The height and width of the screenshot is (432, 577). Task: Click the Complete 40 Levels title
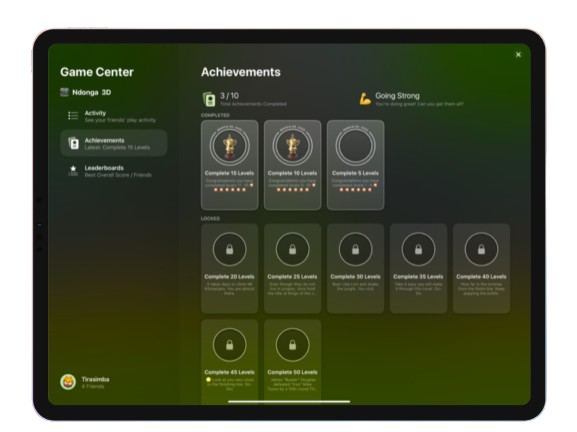click(x=481, y=277)
